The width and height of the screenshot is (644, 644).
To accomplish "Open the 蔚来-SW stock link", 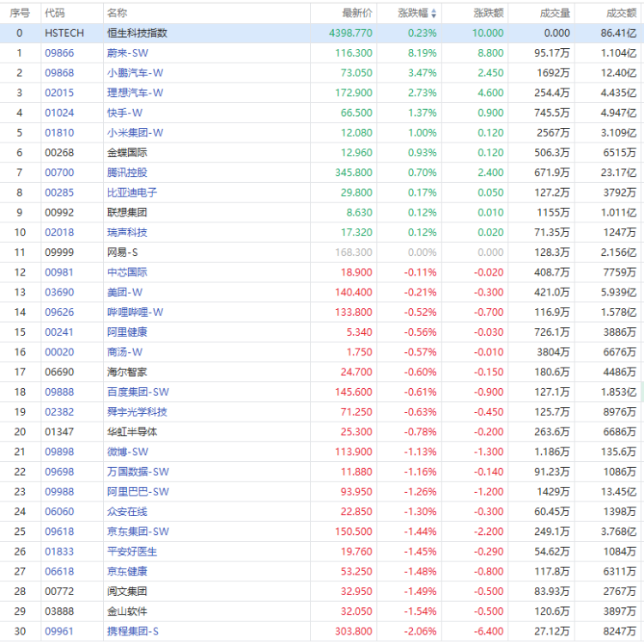I will [x=128, y=53].
